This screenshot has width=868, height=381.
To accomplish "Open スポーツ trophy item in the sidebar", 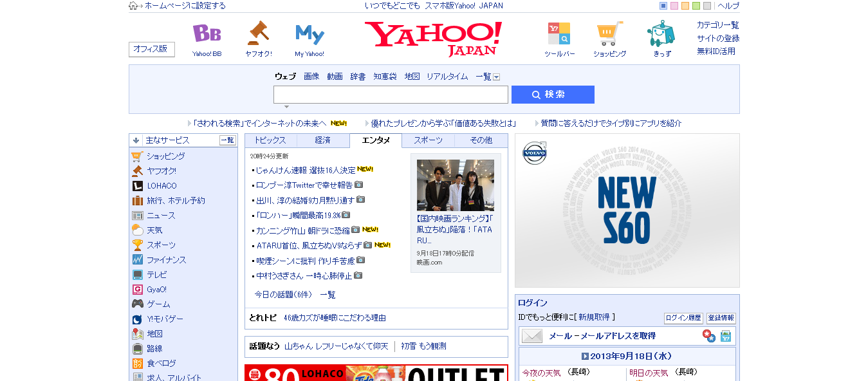I will [x=161, y=245].
